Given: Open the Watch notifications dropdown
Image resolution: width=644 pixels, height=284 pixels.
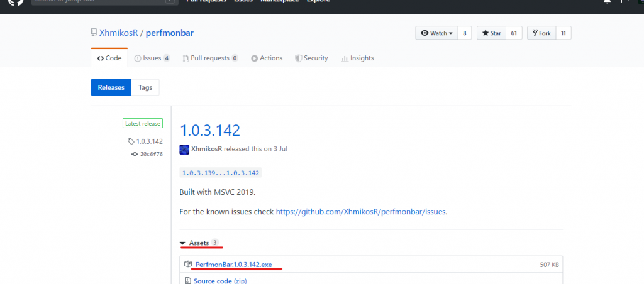Looking at the screenshot, I should point(436,33).
